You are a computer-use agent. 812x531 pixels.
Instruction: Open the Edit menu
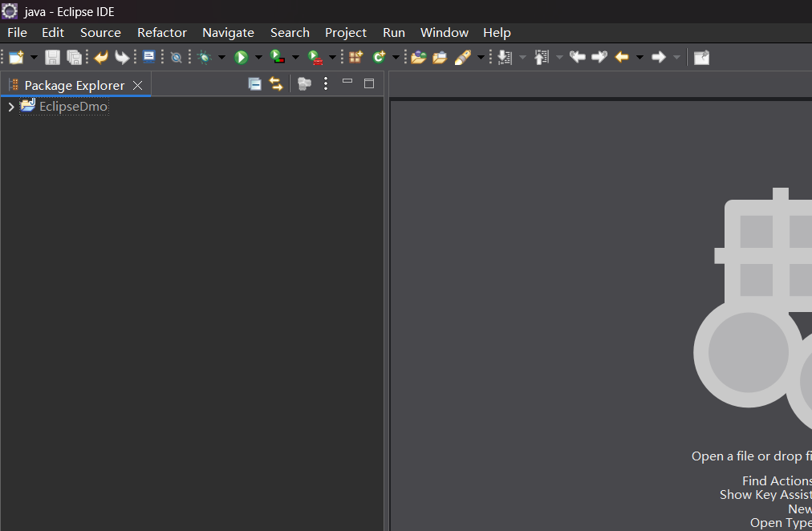tap(53, 33)
